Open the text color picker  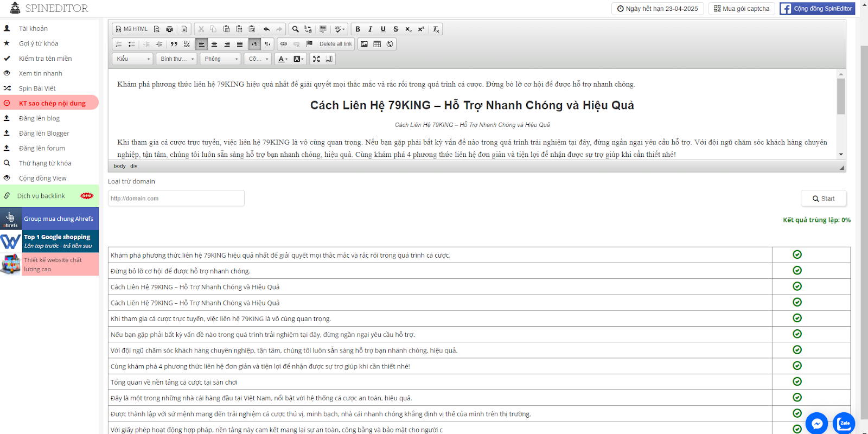[283, 59]
